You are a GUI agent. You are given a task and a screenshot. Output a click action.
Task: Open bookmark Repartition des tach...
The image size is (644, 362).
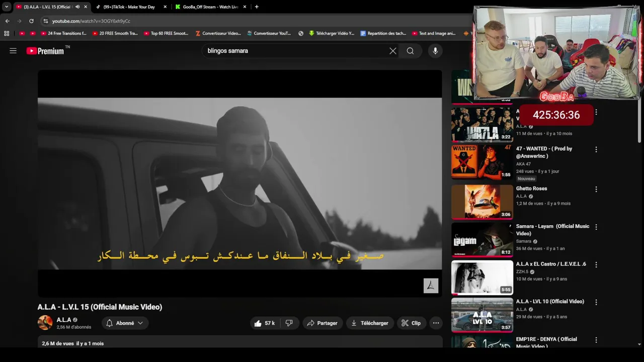(383, 33)
